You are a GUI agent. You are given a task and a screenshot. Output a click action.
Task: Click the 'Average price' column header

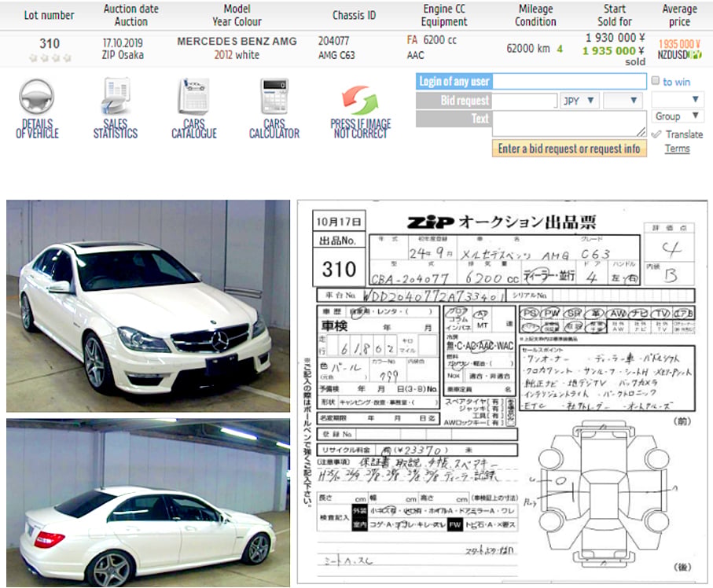coord(679,15)
